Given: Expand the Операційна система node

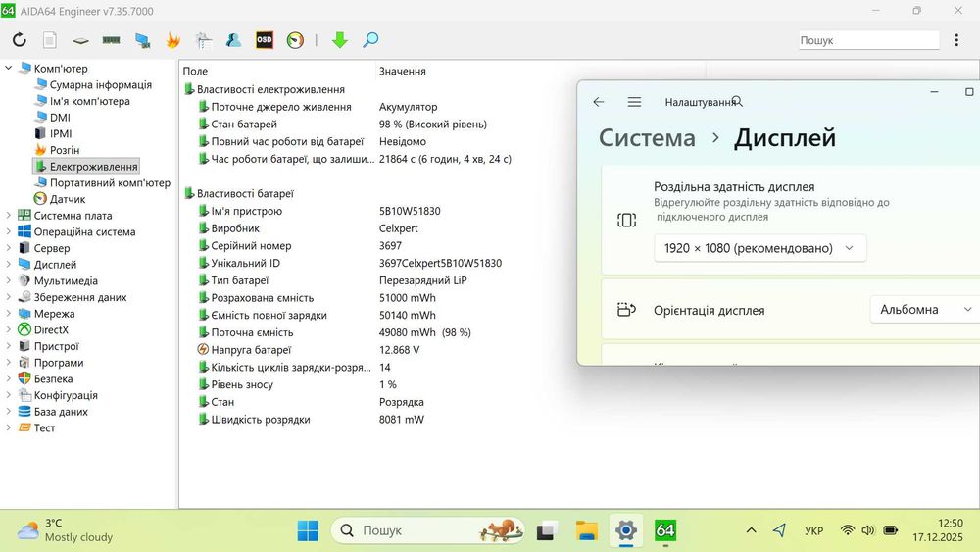Looking at the screenshot, I should tap(8, 231).
